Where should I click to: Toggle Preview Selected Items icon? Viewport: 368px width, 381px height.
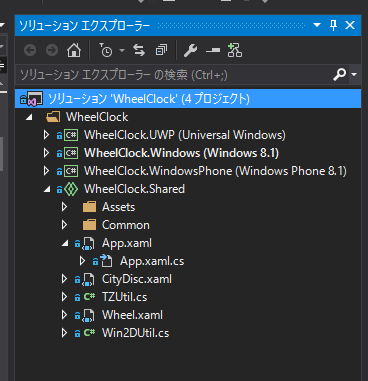(x=213, y=51)
